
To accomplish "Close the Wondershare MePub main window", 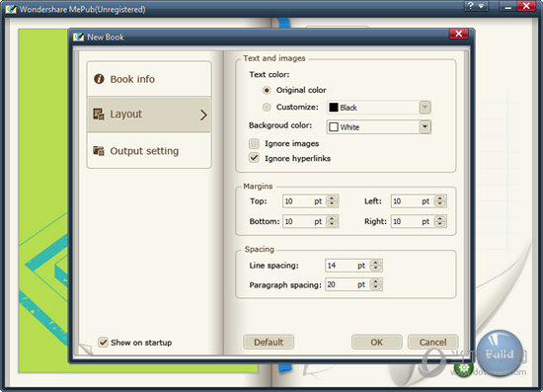I will point(526,6).
